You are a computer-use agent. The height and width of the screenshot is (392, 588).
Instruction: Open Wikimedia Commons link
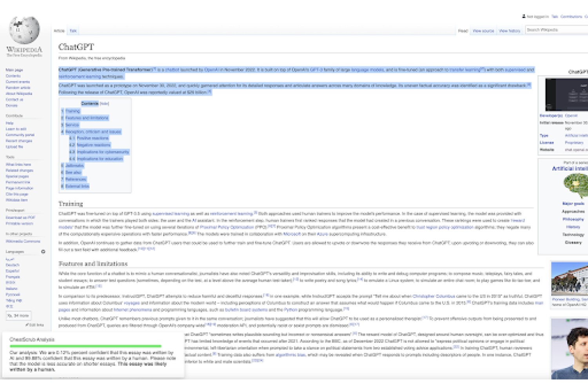point(23,241)
